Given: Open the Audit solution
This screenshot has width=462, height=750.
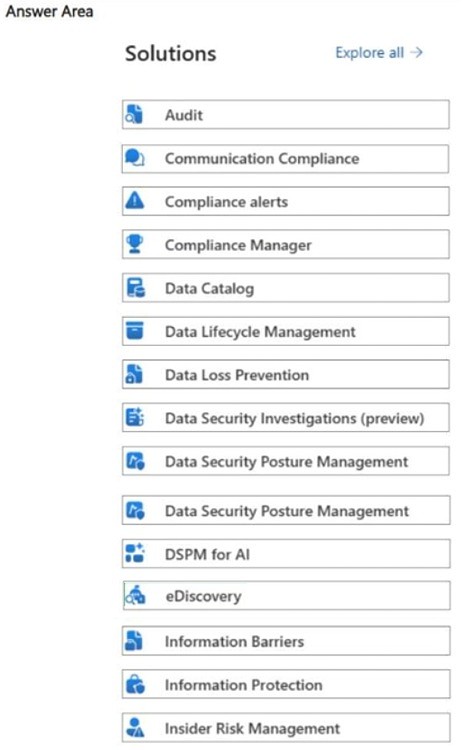Looking at the screenshot, I should point(286,114).
